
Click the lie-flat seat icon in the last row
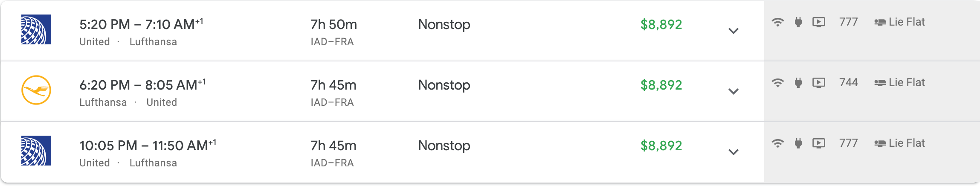click(x=880, y=144)
